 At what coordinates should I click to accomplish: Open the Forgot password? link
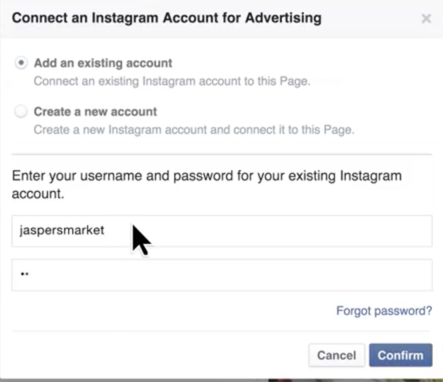coord(384,311)
